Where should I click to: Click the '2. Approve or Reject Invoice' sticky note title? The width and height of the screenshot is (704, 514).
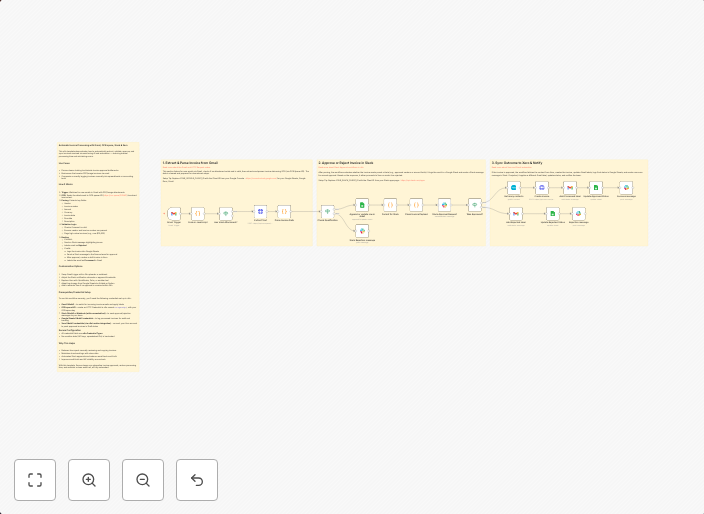coord(346,163)
